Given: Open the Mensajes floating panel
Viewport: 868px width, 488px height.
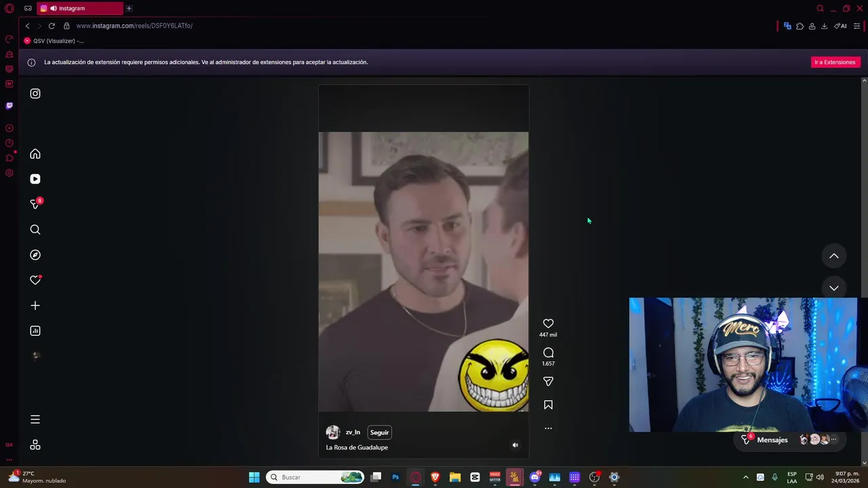Looking at the screenshot, I should [x=790, y=440].
